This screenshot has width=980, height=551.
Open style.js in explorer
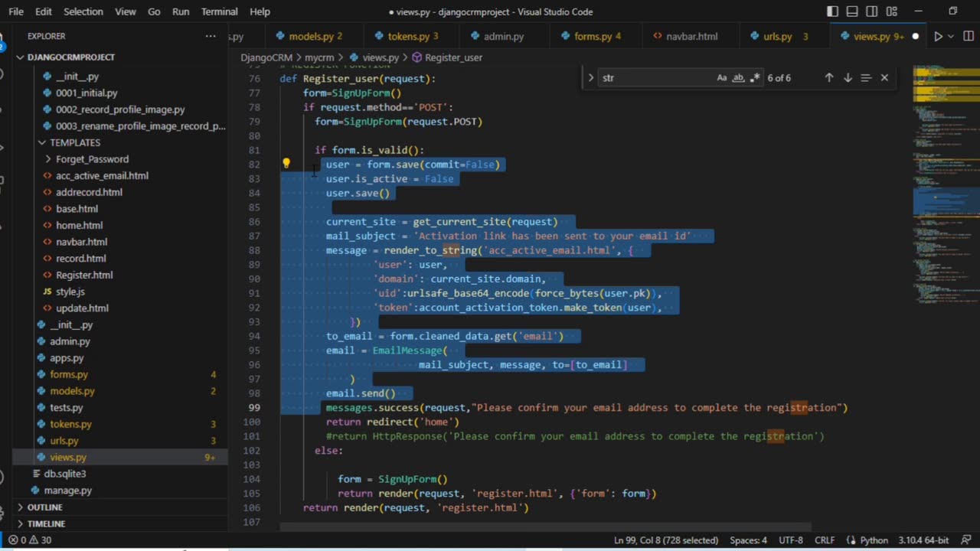70,292
